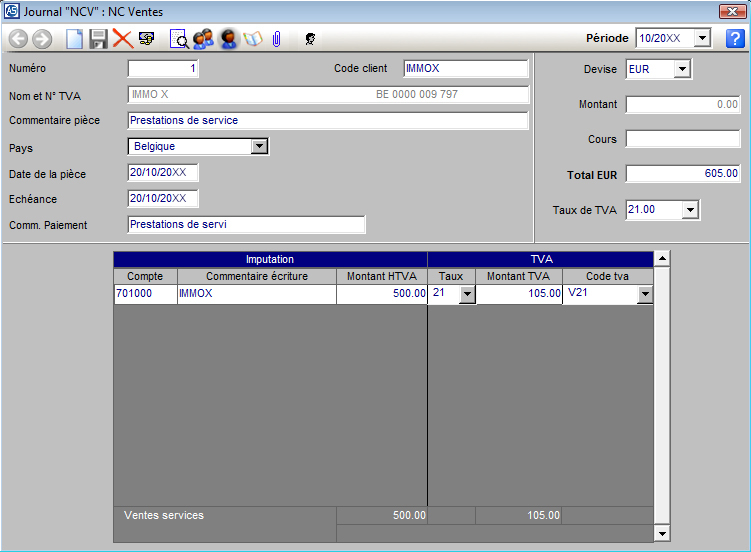Open the Devise currency dropdown
751x552 pixels.
[x=682, y=70]
